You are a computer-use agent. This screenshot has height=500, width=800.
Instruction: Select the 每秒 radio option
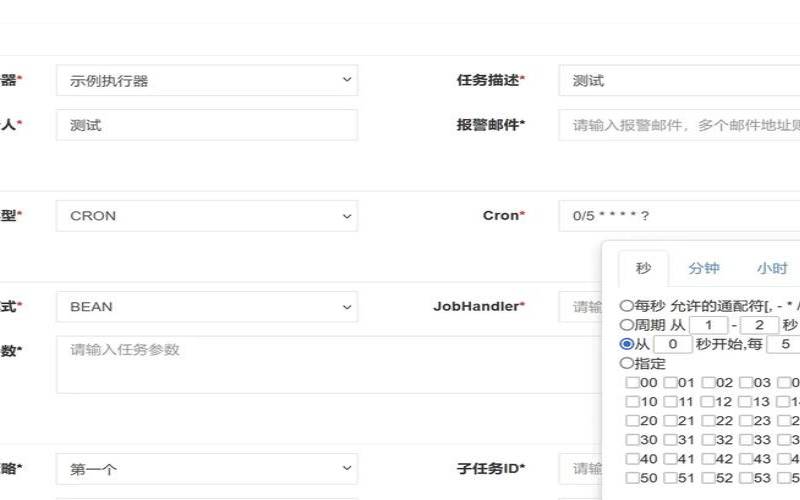(x=627, y=306)
